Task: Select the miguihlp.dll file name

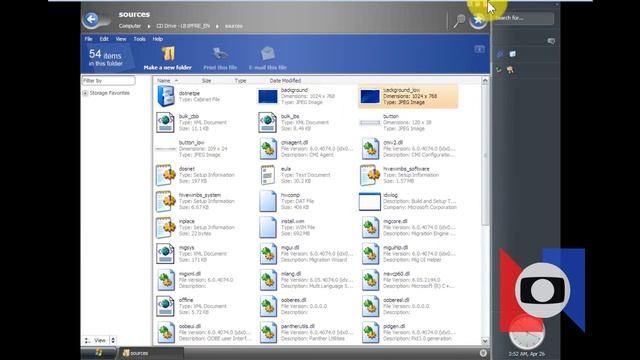Action: click(x=396, y=247)
